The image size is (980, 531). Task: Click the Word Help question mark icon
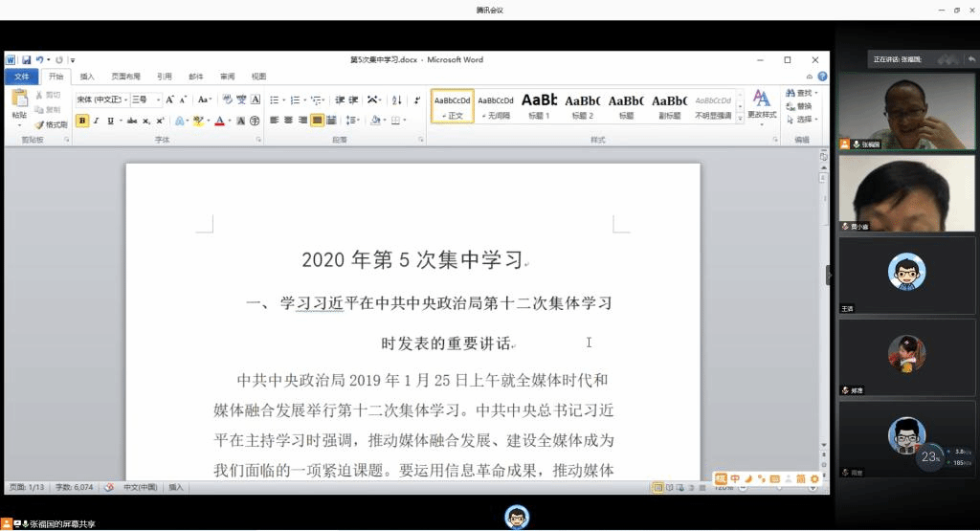click(823, 77)
